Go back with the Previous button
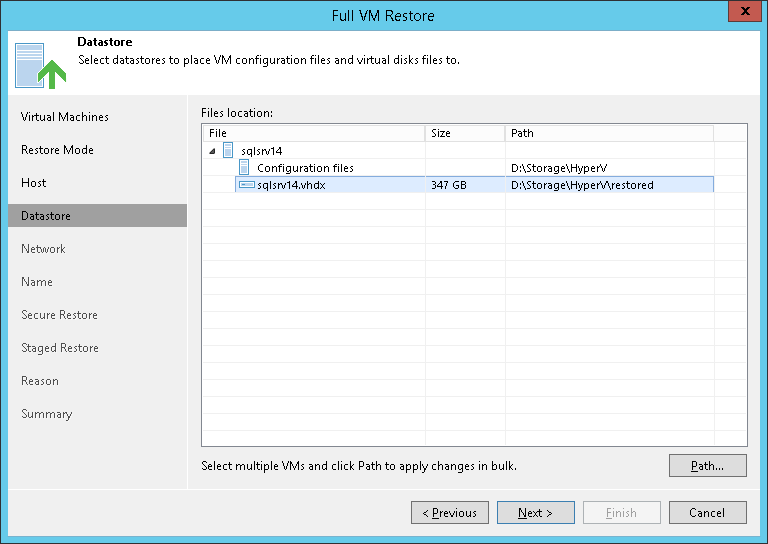This screenshot has width=768, height=544. (450, 513)
